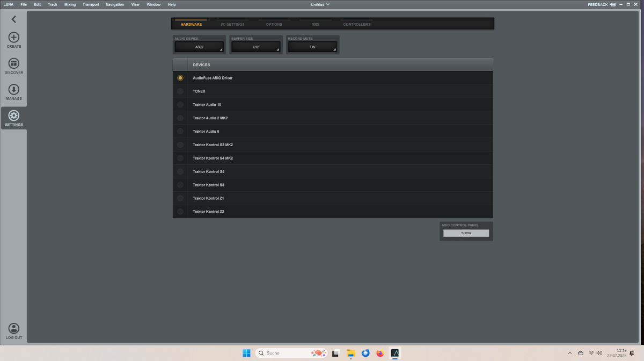Select Traktor Kontrol S5 radio button
Image resolution: width=644 pixels, height=361 pixels.
[x=180, y=172]
